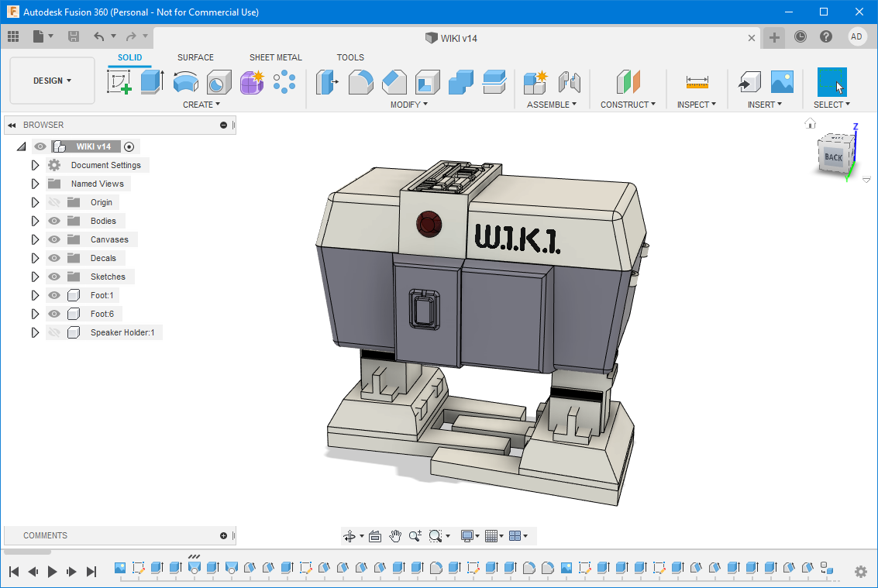Switch to the SOLID tab
Image resolution: width=878 pixels, height=588 pixels.
click(x=130, y=57)
